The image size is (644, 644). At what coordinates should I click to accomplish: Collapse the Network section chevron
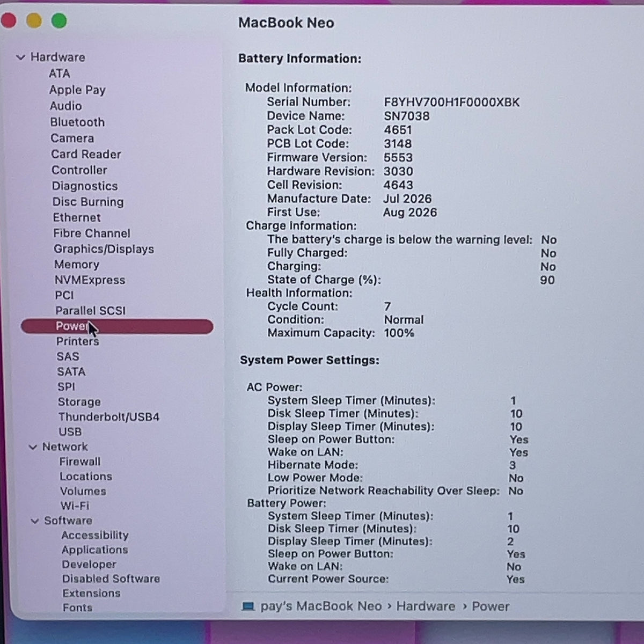tap(33, 447)
